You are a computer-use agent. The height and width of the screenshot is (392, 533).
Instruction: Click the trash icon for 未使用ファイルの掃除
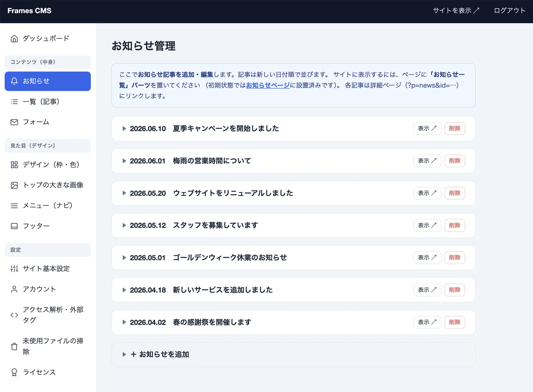14,346
